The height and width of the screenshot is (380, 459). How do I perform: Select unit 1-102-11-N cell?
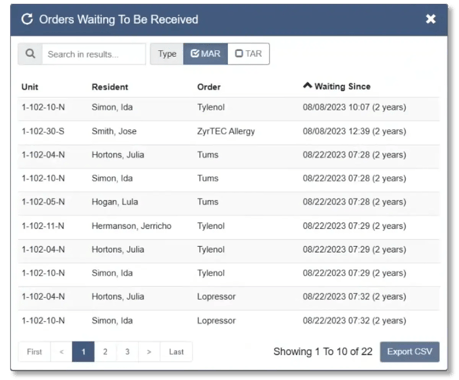(x=43, y=226)
